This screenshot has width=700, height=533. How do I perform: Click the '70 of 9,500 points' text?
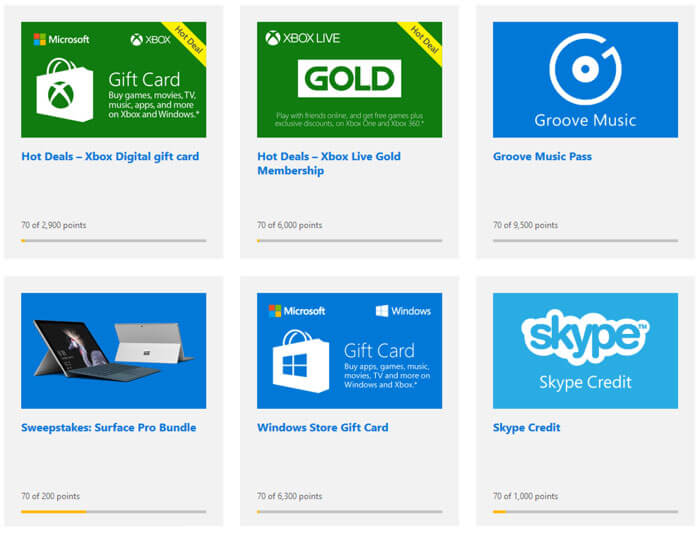point(525,225)
